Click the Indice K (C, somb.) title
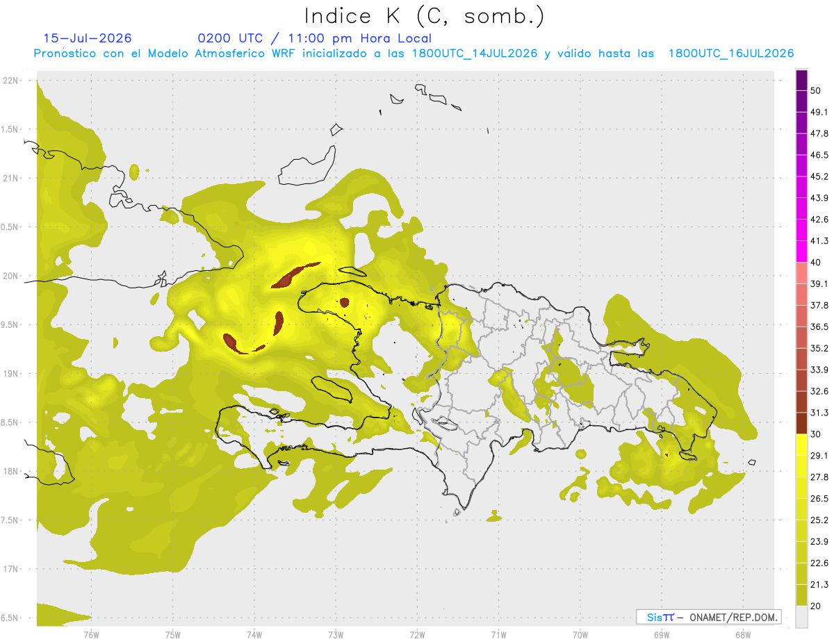This screenshot has width=834, height=644. click(425, 16)
